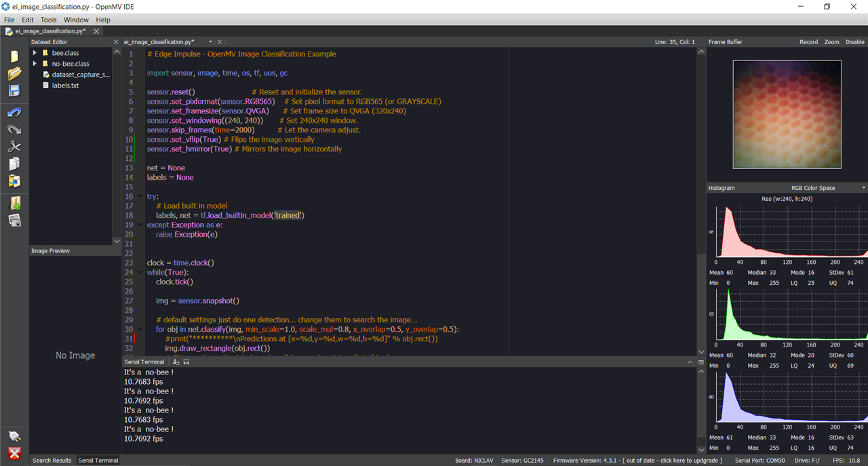Screen dimensions: 868x466
Task: Click Record in the Frame Buffer panel
Action: [809, 42]
